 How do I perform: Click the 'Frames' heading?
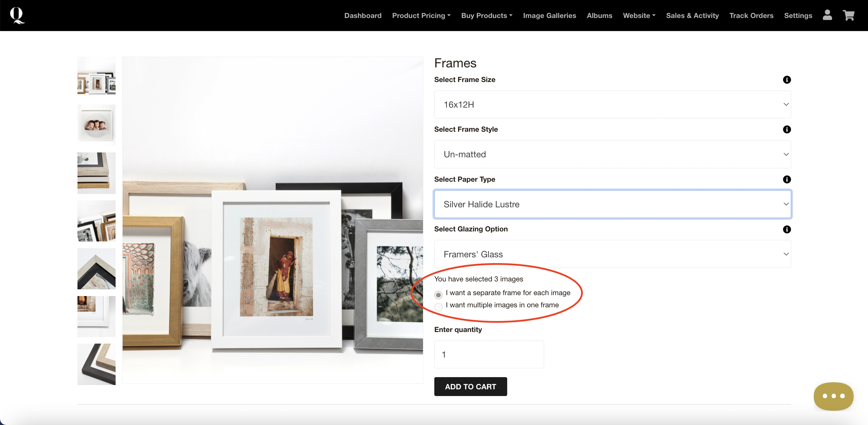point(455,63)
